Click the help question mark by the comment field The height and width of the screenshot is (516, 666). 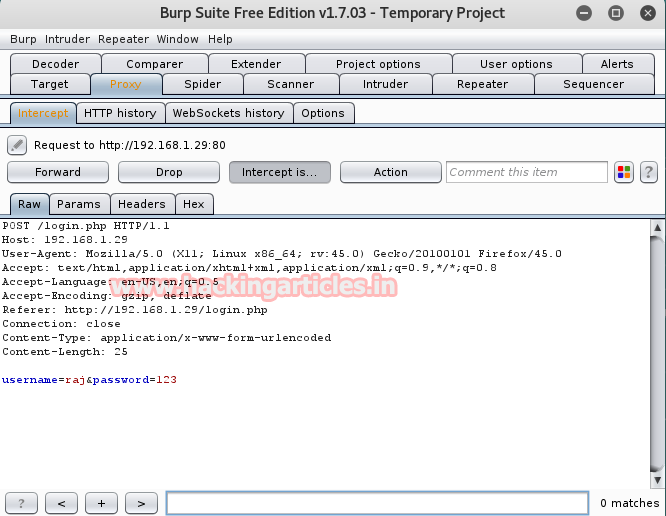point(649,172)
